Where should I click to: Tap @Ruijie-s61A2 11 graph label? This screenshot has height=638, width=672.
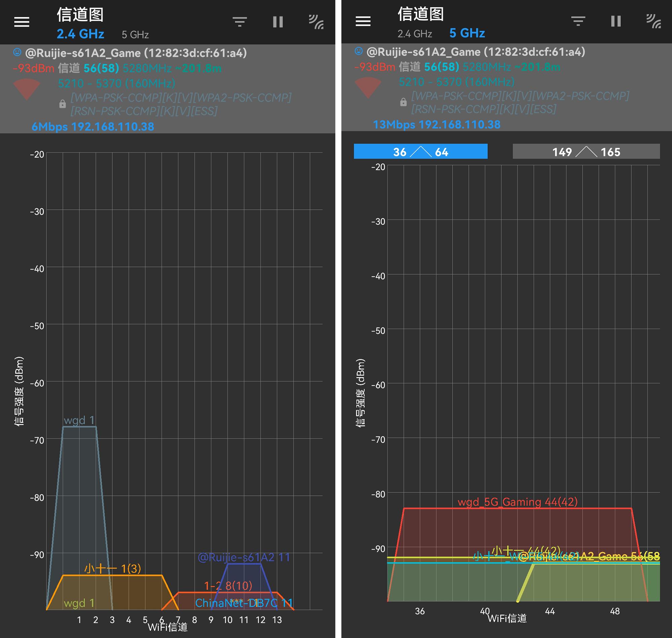244,557
